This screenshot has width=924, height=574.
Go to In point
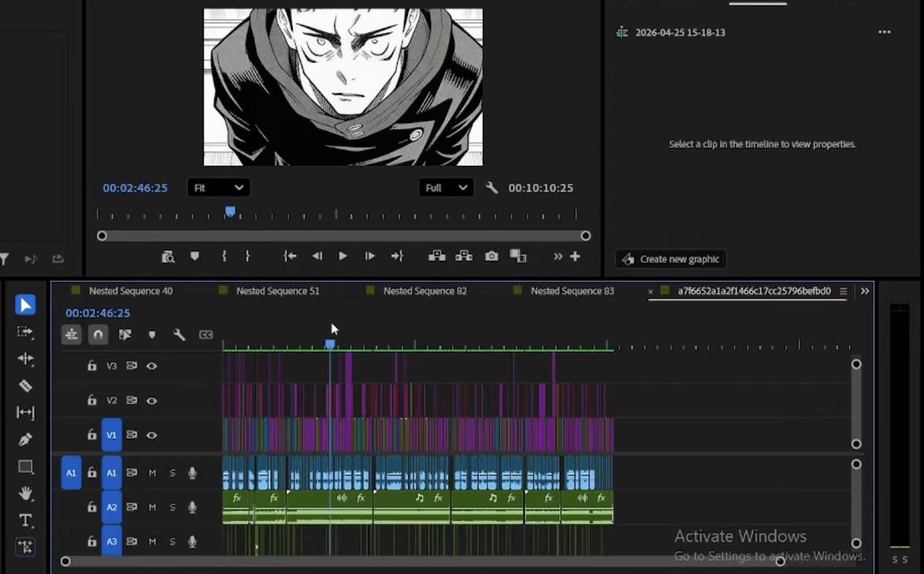click(290, 256)
